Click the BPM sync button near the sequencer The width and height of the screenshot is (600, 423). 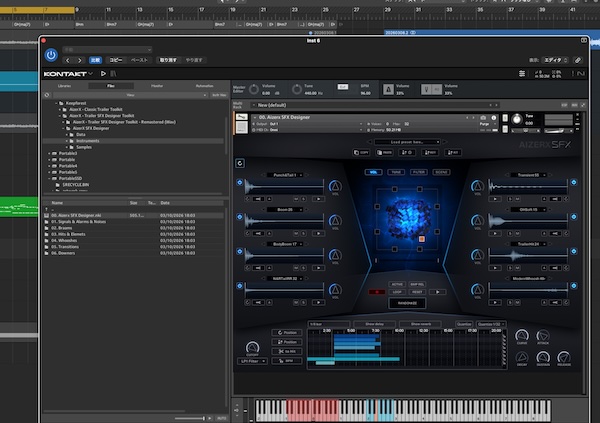[287, 361]
